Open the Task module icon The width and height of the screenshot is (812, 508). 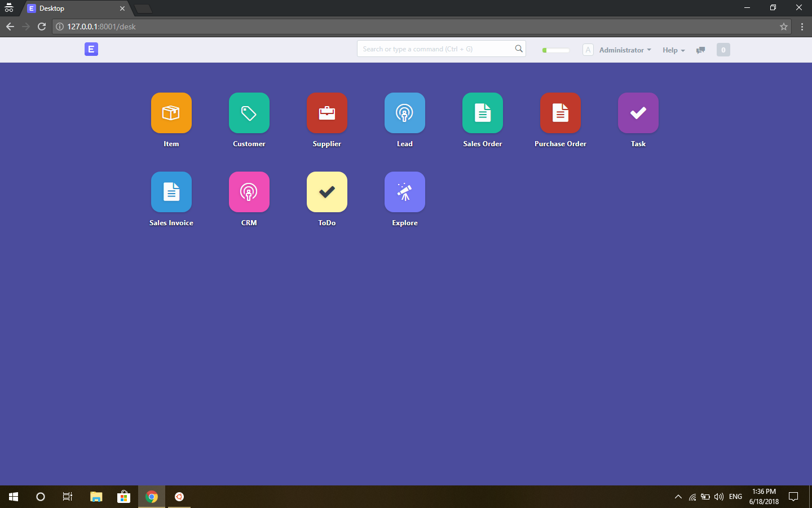click(638, 113)
